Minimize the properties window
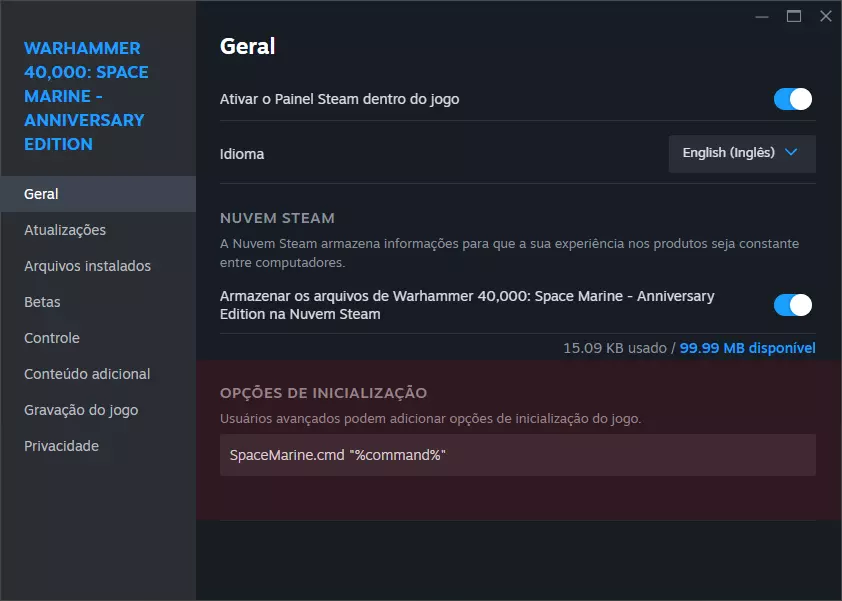 [x=762, y=16]
